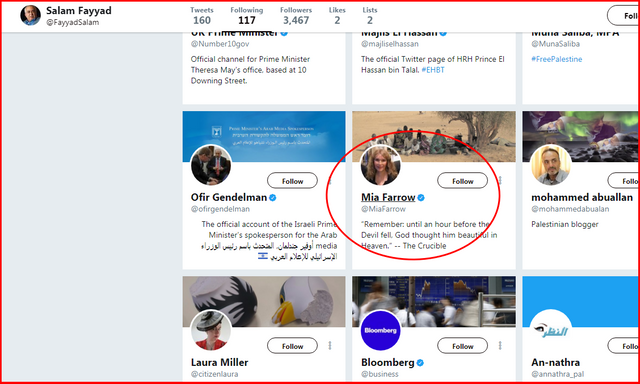The image size is (640, 384).
Task: Expand more options on Bloomberg card
Action: (500, 346)
